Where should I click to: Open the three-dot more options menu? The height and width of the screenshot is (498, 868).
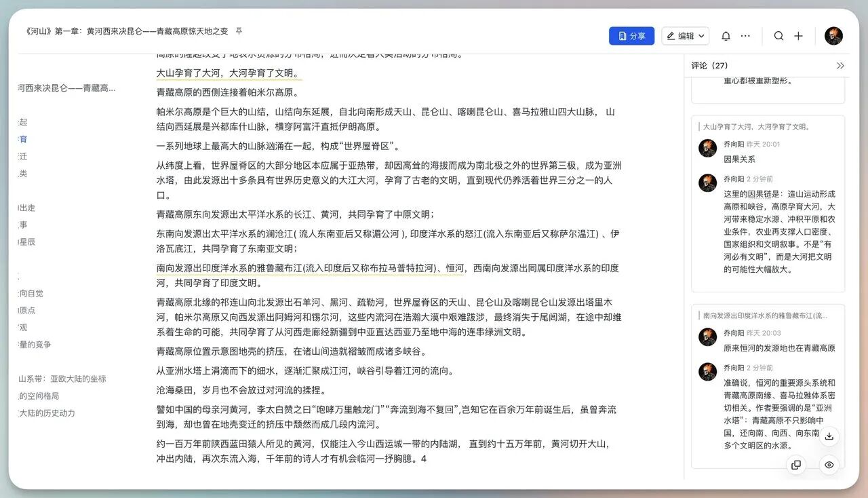pyautogui.click(x=745, y=36)
